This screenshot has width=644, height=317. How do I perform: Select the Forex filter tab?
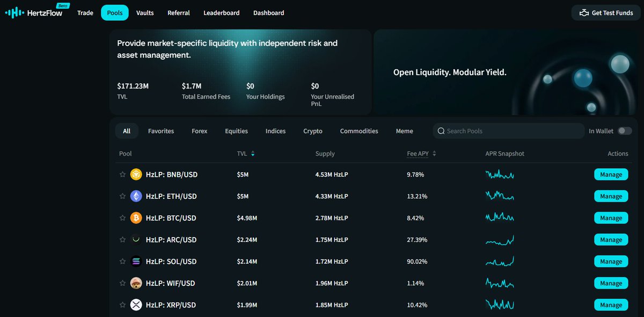[200, 131]
